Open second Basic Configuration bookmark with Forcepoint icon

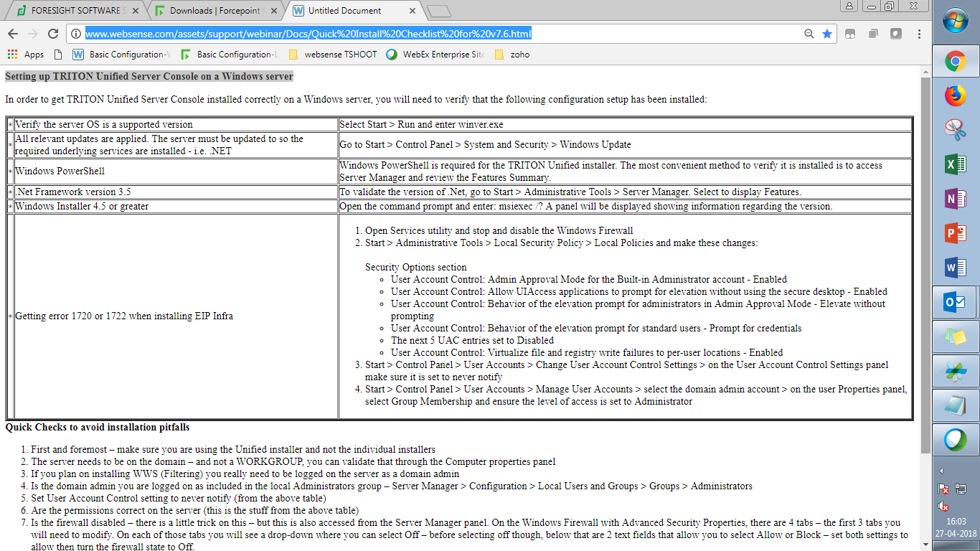[x=230, y=55]
